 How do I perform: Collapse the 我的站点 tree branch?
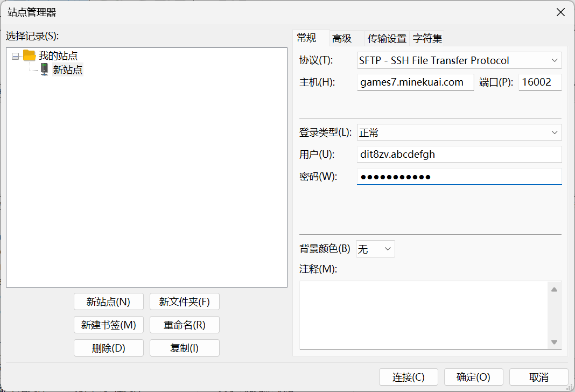(14, 55)
